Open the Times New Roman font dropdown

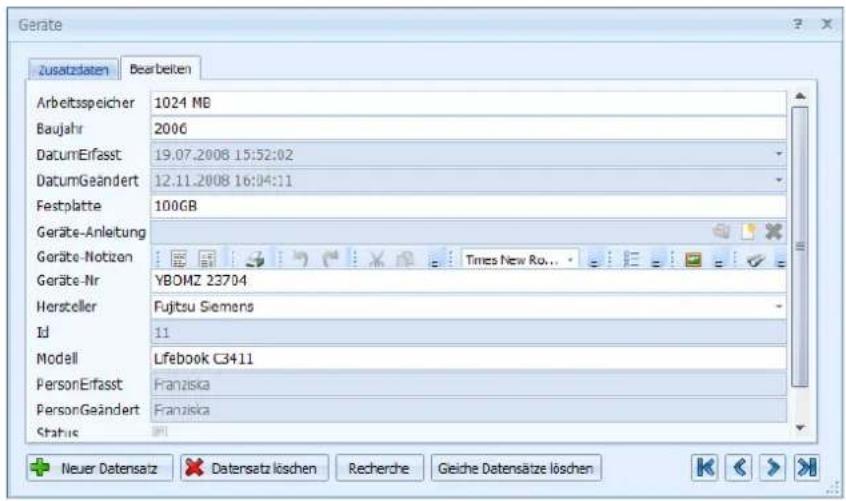pos(570,260)
